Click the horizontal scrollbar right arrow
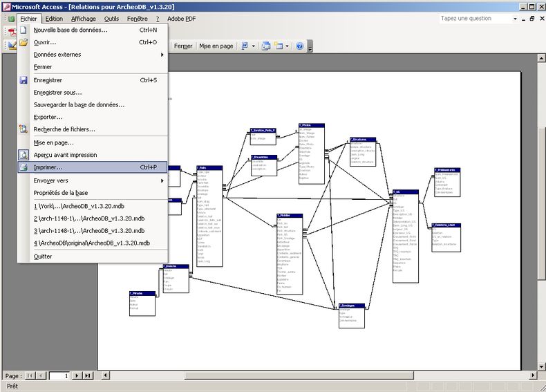 pos(533,375)
